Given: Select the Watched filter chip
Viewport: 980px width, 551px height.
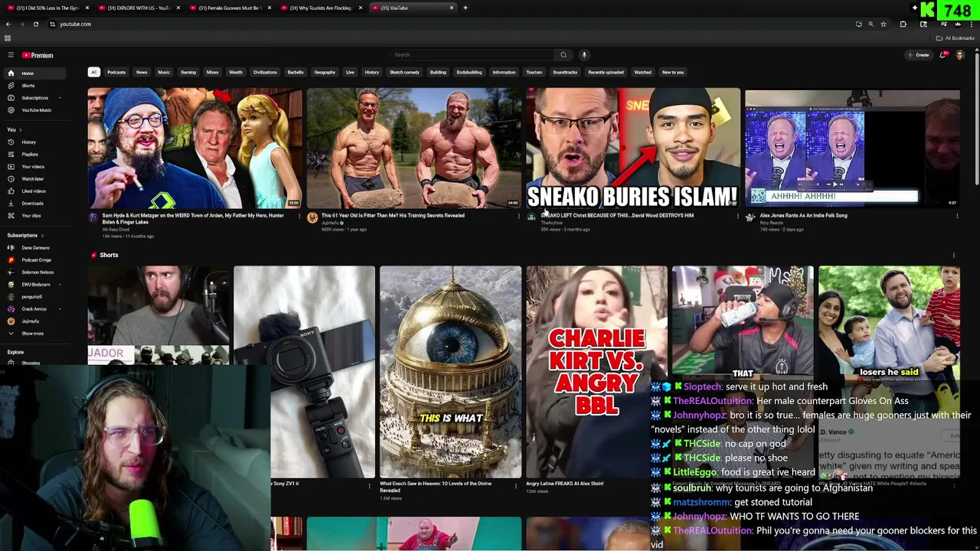Looking at the screenshot, I should click(x=642, y=73).
